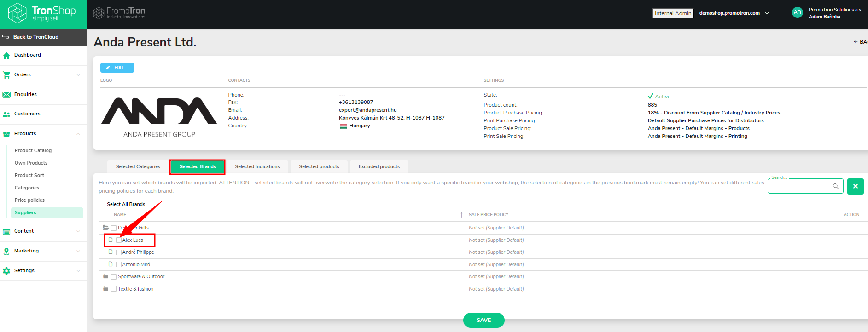This screenshot has width=868, height=332.
Task: Open Price policies in sidebar
Action: pos(29,200)
